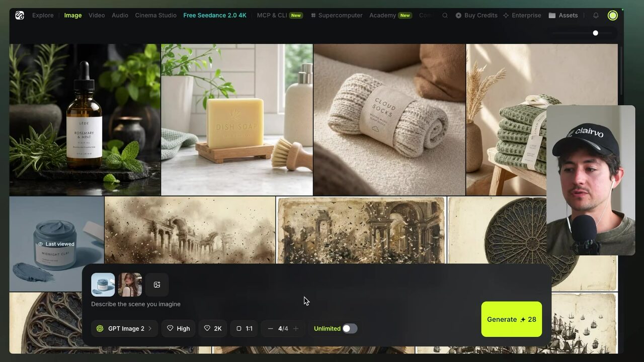Open the notifications bell
Viewport: 644px width, 362px height.
(596, 16)
